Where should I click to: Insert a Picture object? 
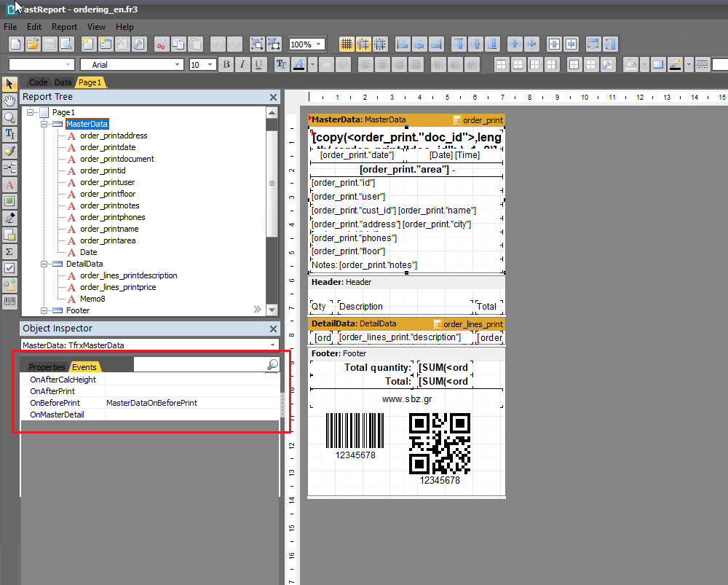(9, 201)
